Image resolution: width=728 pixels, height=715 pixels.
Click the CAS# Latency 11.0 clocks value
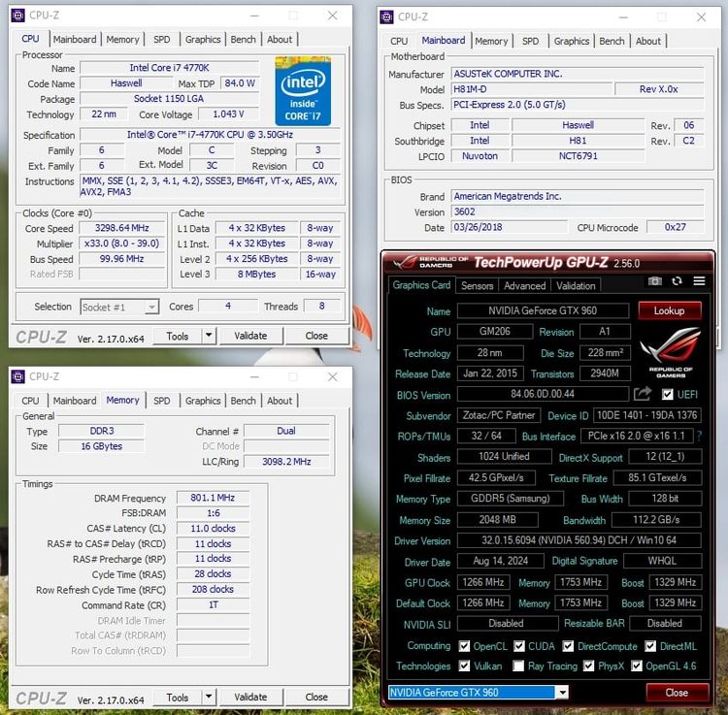213,528
